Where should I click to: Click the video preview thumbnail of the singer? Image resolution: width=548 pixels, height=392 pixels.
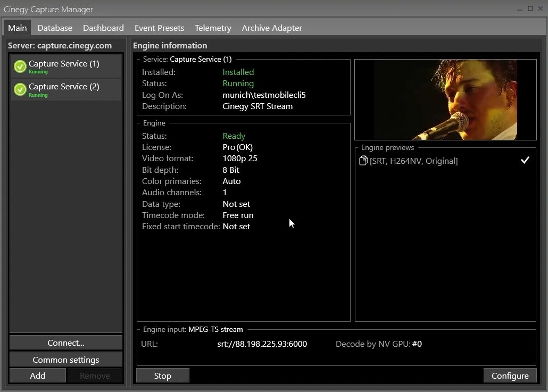pos(446,99)
